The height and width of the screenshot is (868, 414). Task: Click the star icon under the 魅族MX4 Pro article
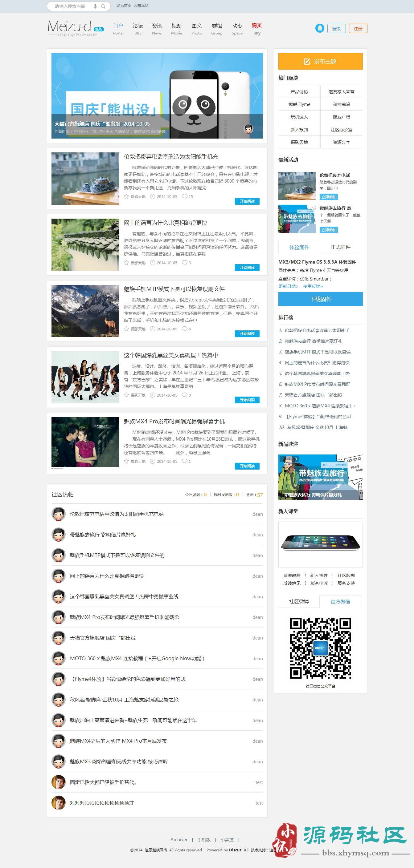coord(126,461)
